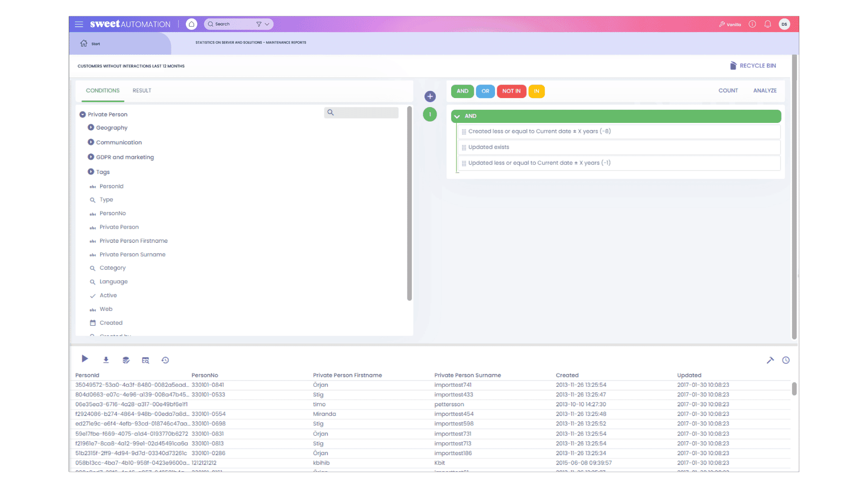868x488 pixels.
Task: Select the Private Person Firstname field
Action: pyautogui.click(x=133, y=241)
